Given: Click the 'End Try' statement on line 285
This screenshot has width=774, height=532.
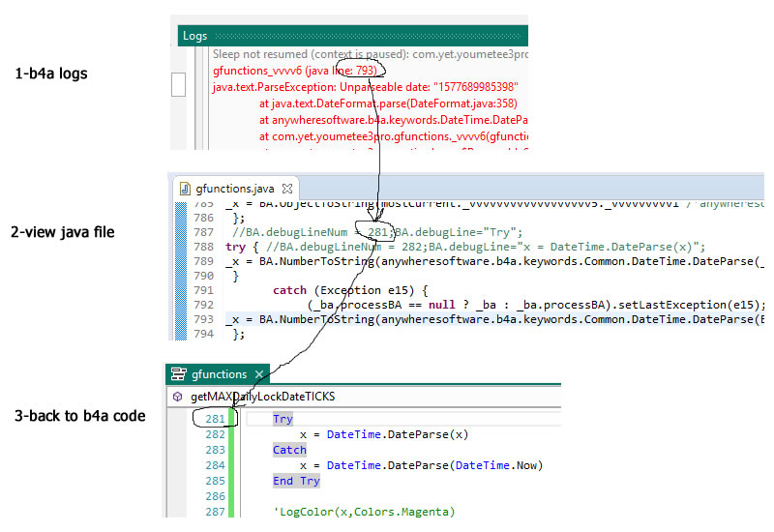Looking at the screenshot, I should [x=296, y=481].
